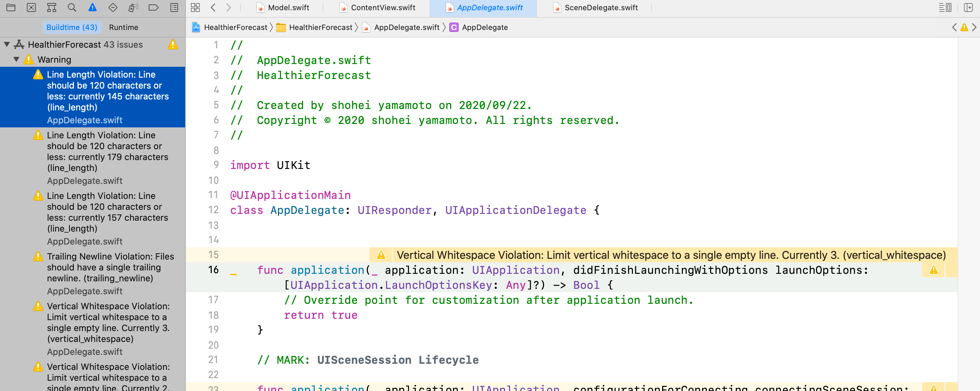
Task: Expand the Warning issues group
Action: pos(17,59)
